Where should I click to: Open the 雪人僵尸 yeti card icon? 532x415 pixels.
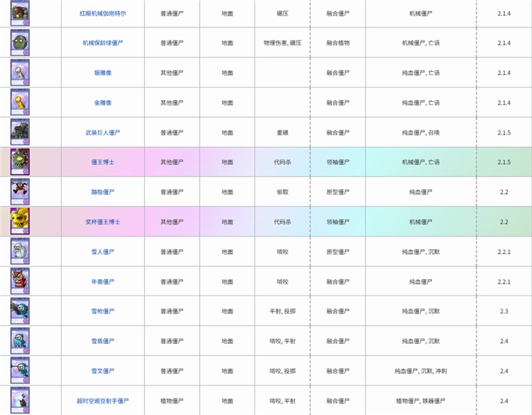(20, 252)
